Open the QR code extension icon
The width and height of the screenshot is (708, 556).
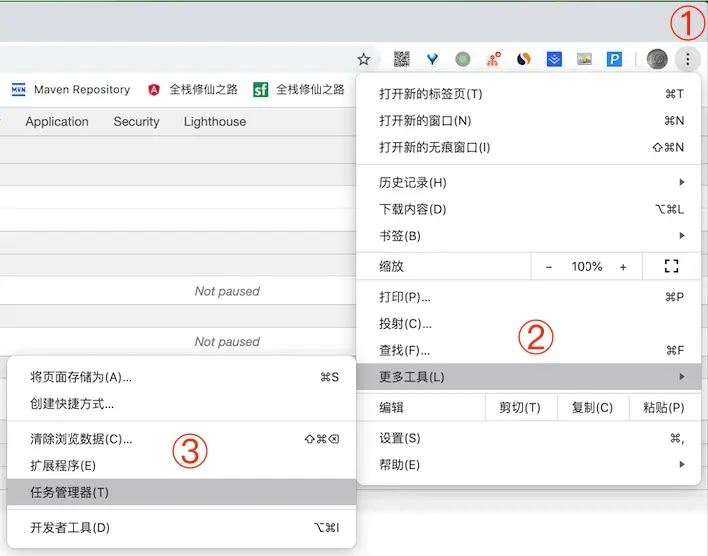(x=401, y=59)
